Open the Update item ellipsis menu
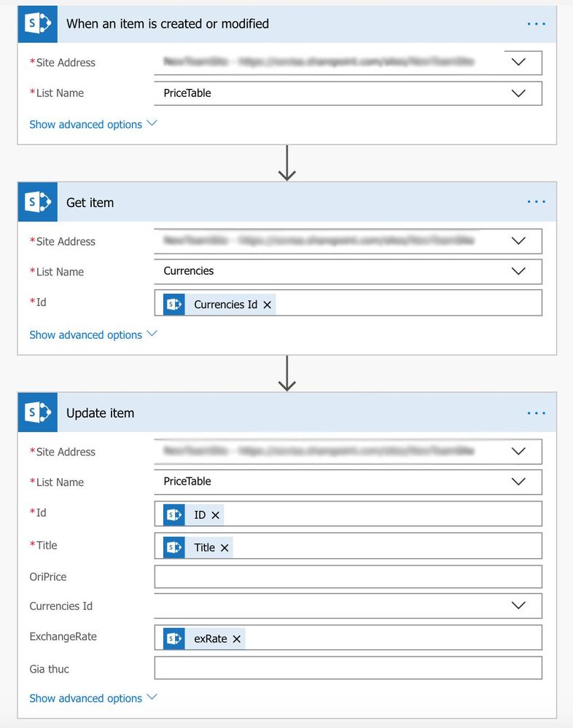This screenshot has height=728, width=573. (537, 412)
